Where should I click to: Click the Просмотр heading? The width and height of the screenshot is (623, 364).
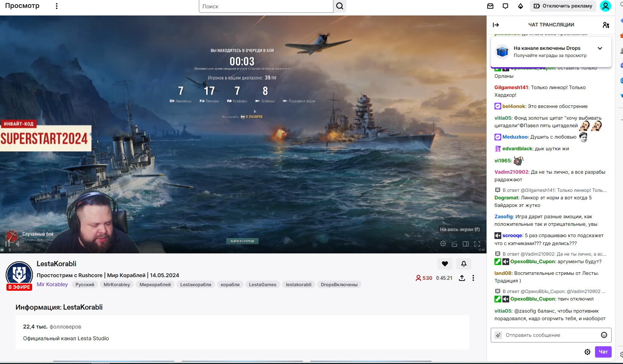(22, 6)
